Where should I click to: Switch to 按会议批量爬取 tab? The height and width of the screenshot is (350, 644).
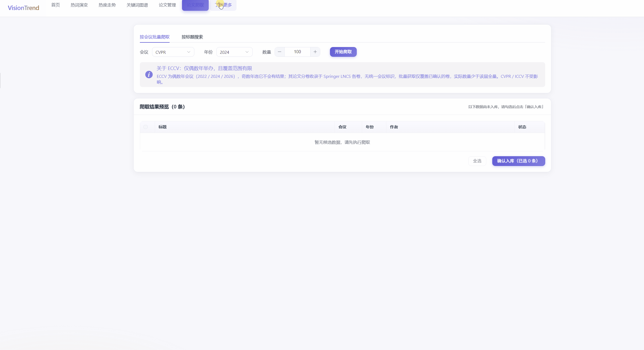click(x=154, y=37)
